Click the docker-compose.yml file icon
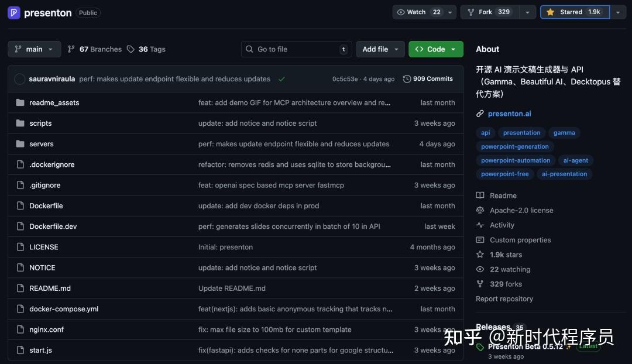Viewport: 632px width, 364px height. coord(20,309)
